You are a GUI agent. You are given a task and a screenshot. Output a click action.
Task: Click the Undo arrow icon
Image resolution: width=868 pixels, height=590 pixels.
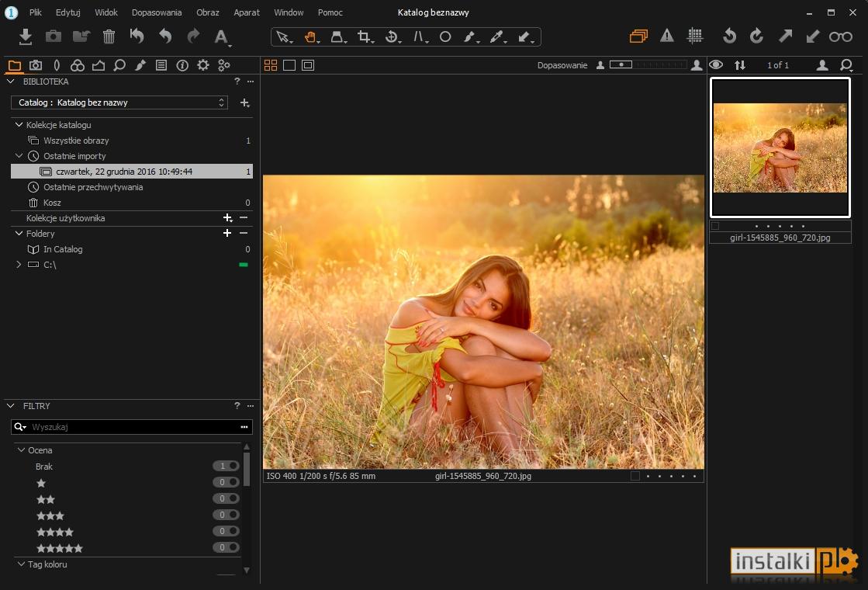pos(165,36)
